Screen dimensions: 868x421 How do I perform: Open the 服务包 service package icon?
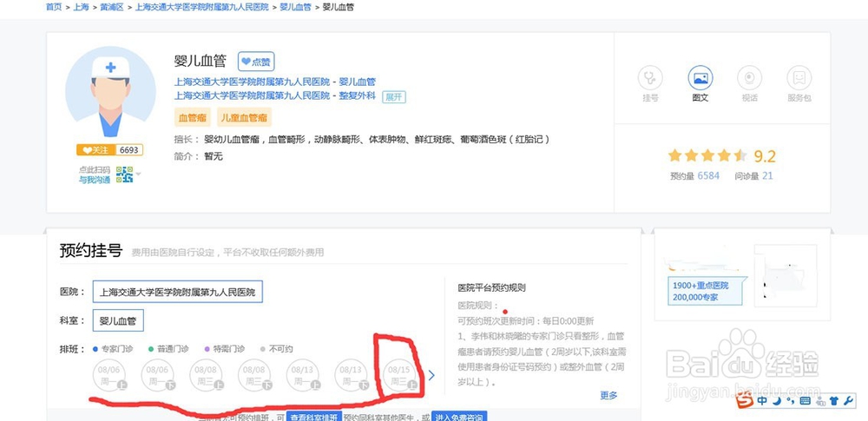coord(799,78)
